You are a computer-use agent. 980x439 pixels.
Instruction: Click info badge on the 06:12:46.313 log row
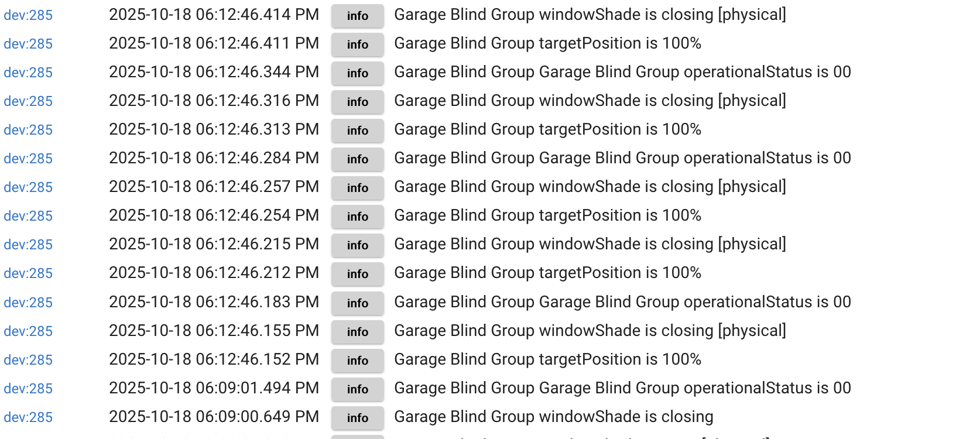pyautogui.click(x=357, y=131)
